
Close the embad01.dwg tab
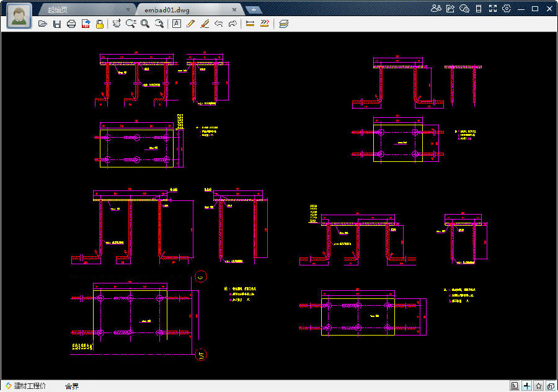(x=234, y=9)
